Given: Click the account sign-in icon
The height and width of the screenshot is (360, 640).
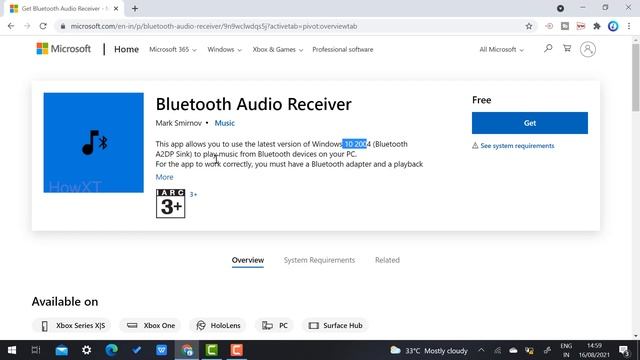Looking at the screenshot, I should (588, 49).
